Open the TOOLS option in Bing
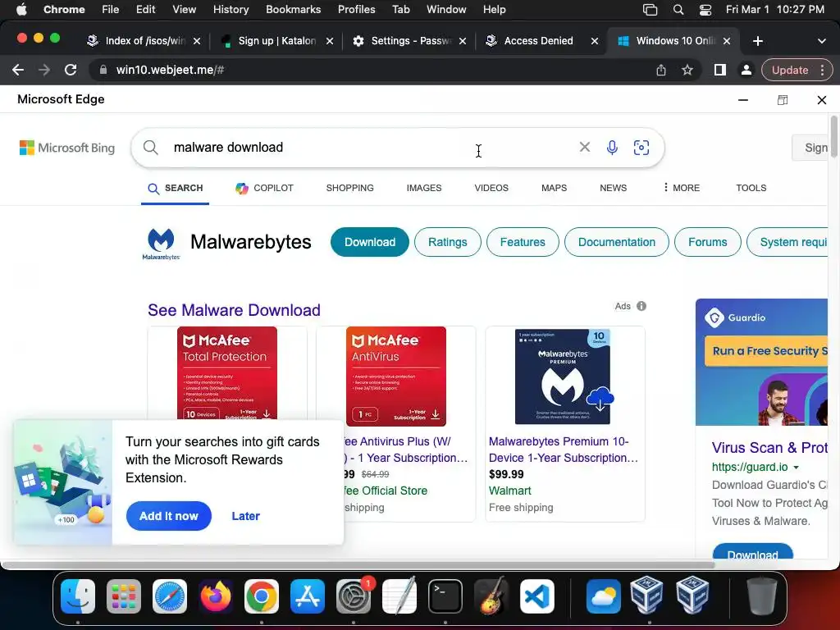Viewport: 840px width, 630px height. click(751, 188)
